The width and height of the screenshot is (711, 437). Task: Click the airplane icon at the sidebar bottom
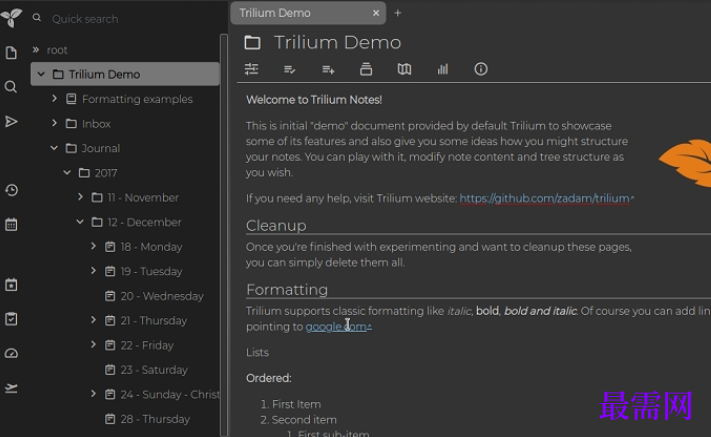(x=11, y=388)
